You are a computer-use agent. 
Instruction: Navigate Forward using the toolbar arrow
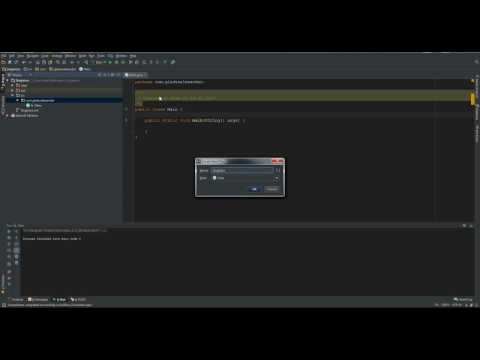pyautogui.click(x=78, y=62)
